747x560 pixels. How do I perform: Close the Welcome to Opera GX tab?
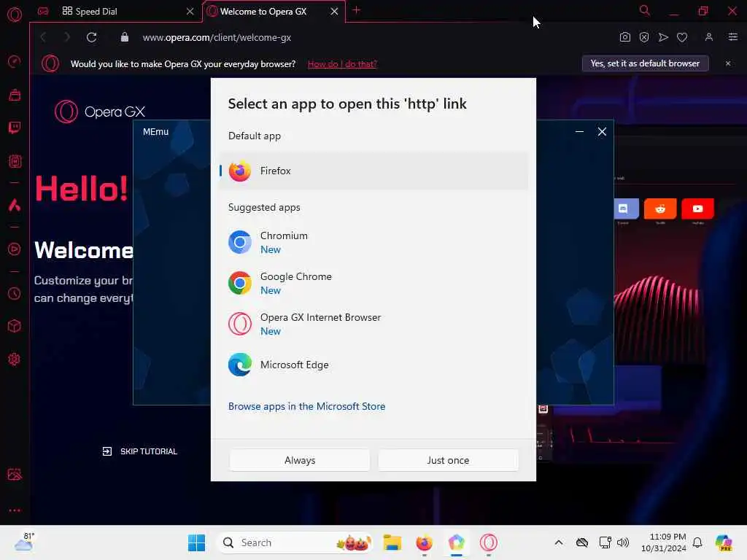click(x=334, y=12)
